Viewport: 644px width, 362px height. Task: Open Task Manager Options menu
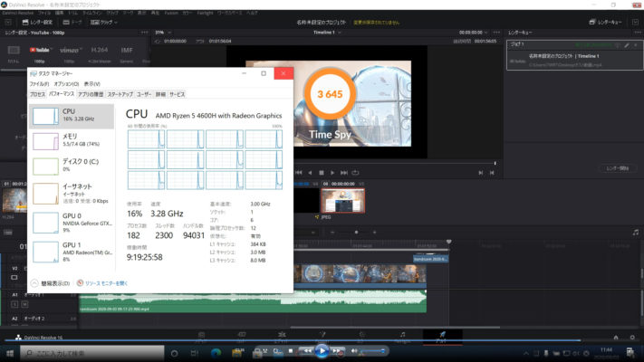pyautogui.click(x=66, y=84)
